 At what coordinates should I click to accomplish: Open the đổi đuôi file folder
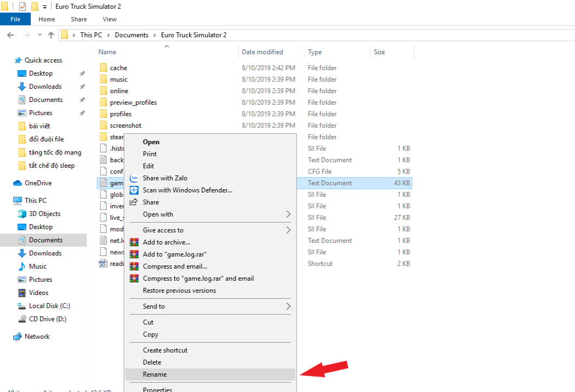click(x=46, y=139)
